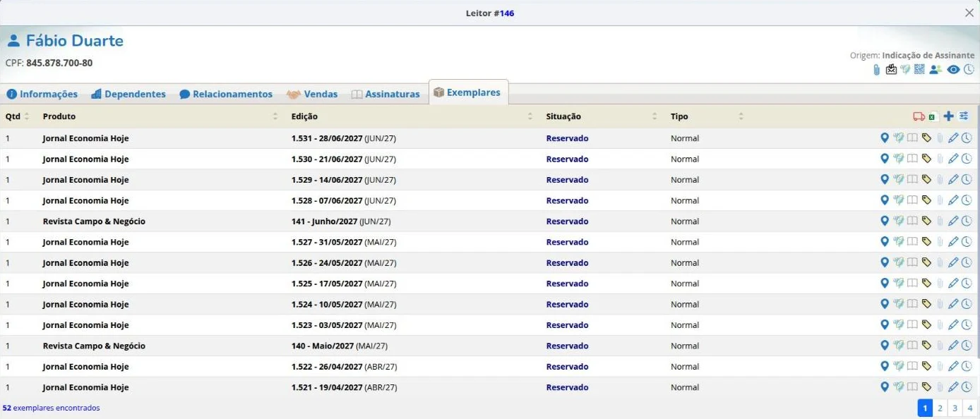Click the tag icon for edition 1.521

926,387
